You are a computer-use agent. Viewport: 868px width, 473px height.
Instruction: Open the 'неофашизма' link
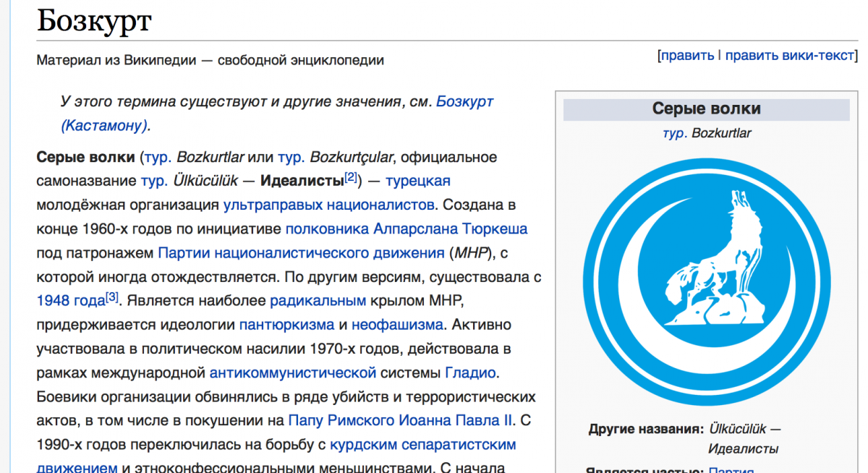(397, 324)
